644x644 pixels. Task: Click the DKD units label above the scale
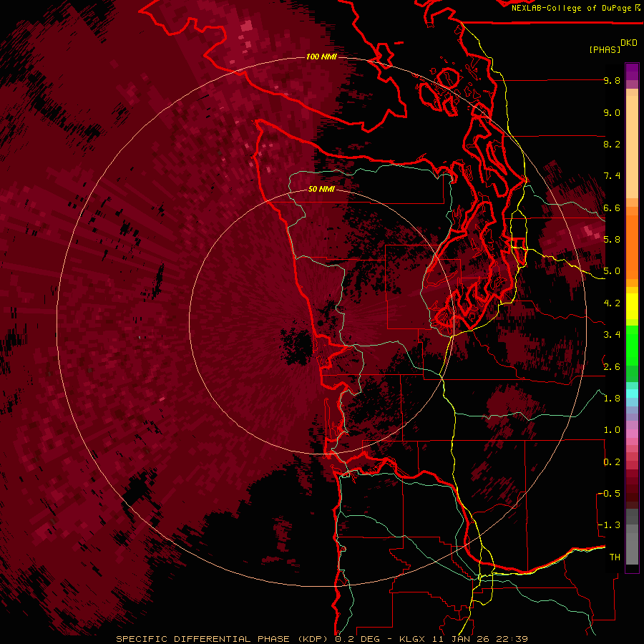(x=629, y=43)
